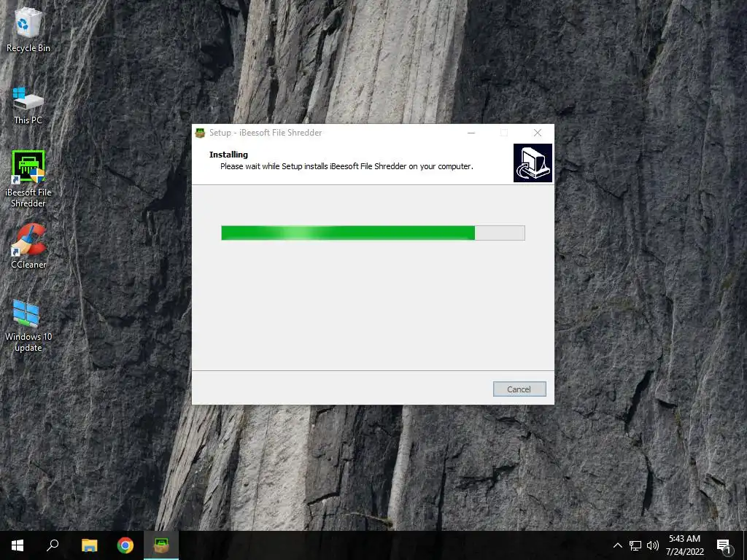Click the installer computer graphic icon
Viewport: 747px width, 560px height.
pyautogui.click(x=533, y=163)
